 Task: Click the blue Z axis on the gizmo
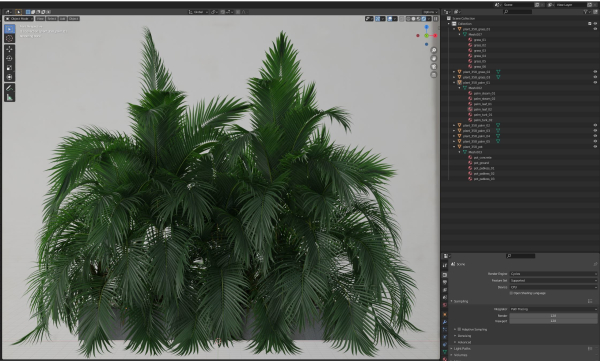[x=426, y=27]
